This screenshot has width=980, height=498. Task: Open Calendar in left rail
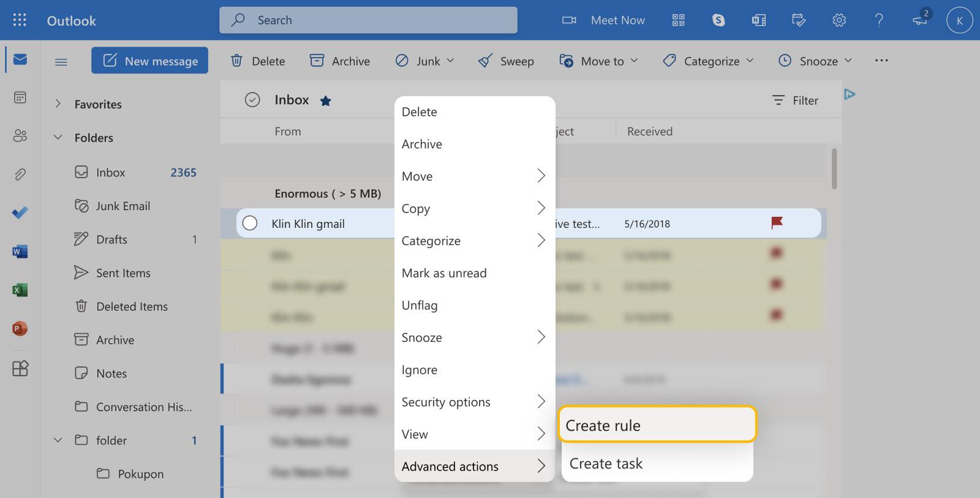click(x=20, y=97)
